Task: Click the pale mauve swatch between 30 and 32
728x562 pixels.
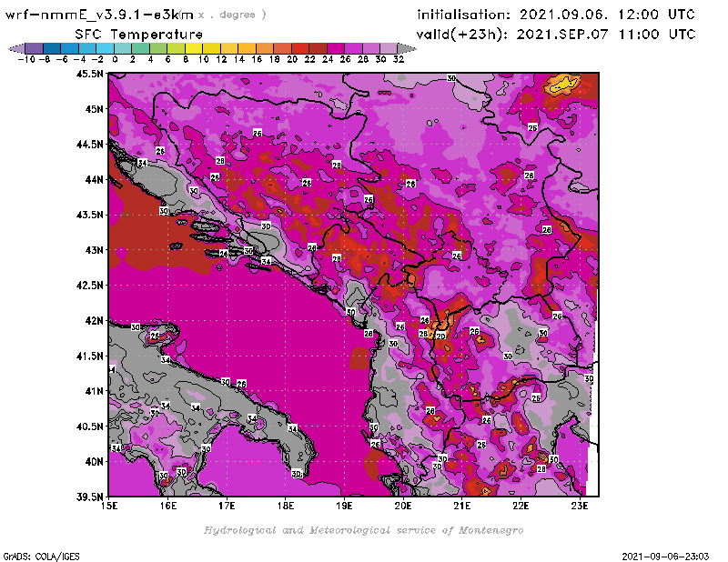Action: pyautogui.click(x=389, y=48)
